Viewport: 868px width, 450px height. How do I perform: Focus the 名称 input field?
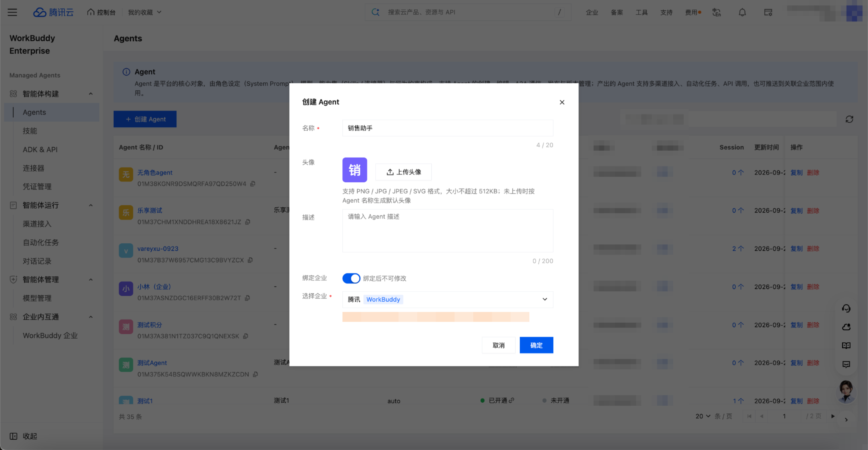[x=447, y=128]
